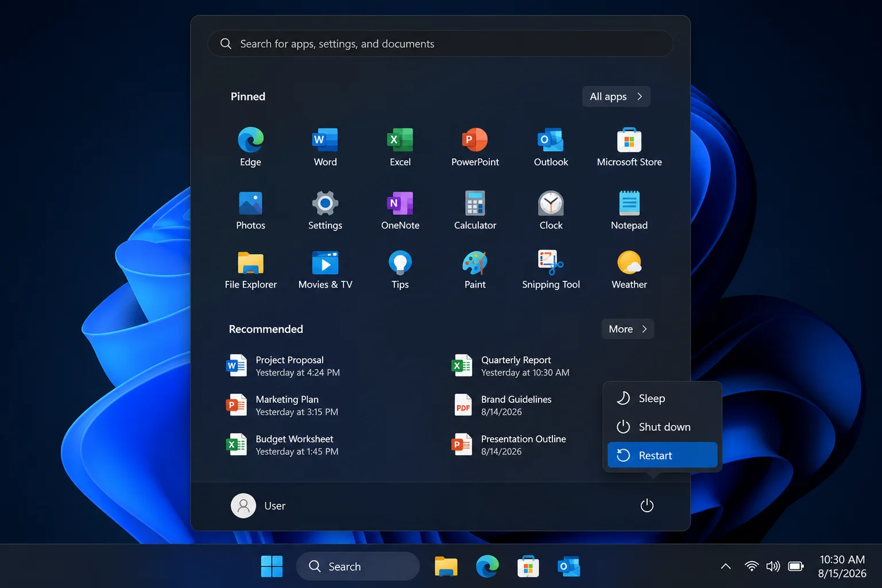Open Edge from the taskbar
Screen dimensions: 882x588
[487, 567]
